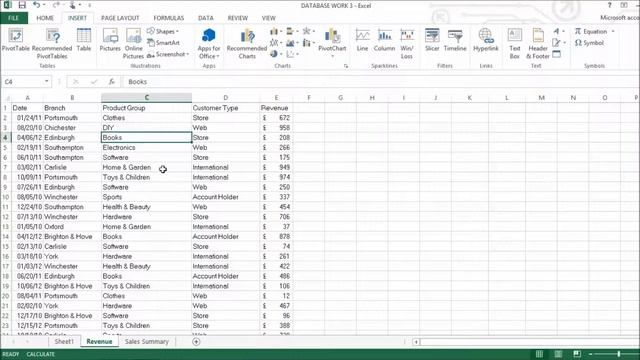Open Recommended Charts
The image size is (640, 360).
click(247, 44)
